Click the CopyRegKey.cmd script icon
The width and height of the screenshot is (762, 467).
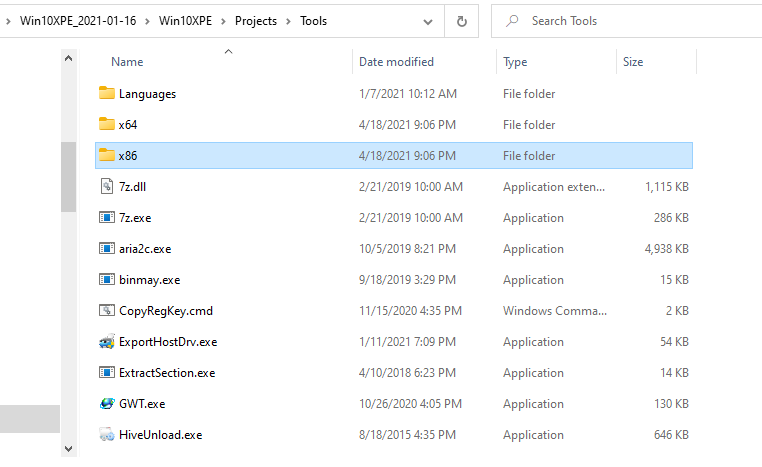coord(106,311)
